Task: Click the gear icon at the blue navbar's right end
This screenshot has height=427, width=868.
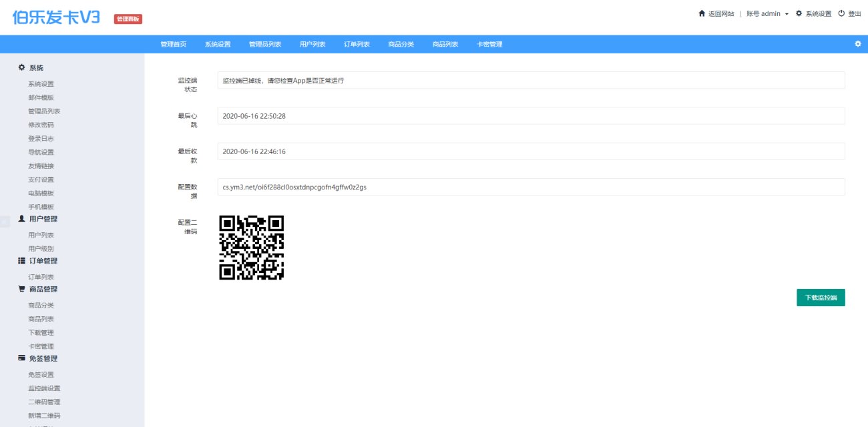Action: click(x=858, y=44)
